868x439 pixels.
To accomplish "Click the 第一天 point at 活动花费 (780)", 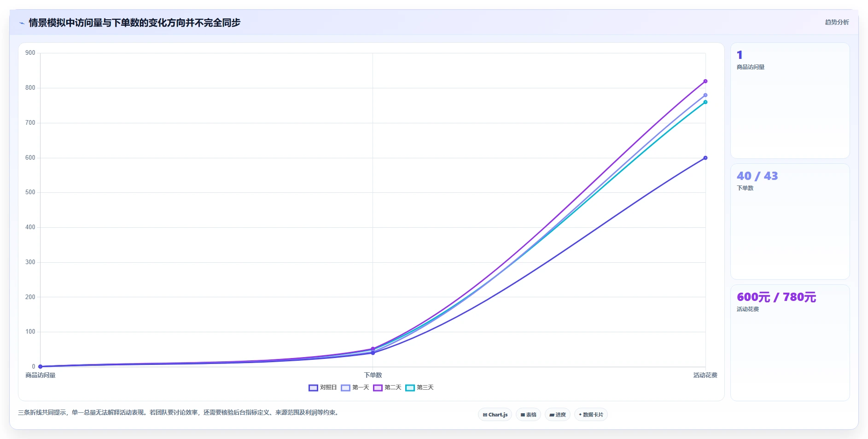I will (705, 95).
